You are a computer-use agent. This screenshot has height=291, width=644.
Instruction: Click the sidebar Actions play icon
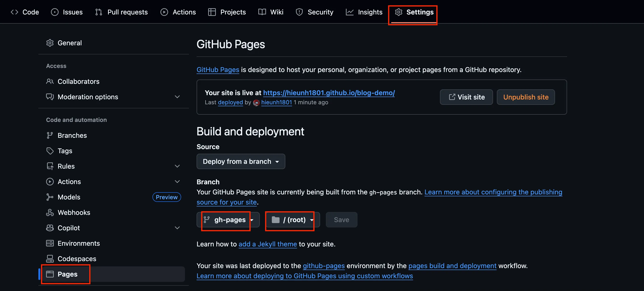50,182
